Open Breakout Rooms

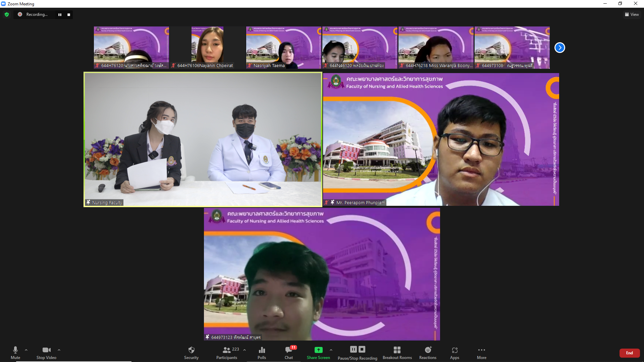coord(397,353)
